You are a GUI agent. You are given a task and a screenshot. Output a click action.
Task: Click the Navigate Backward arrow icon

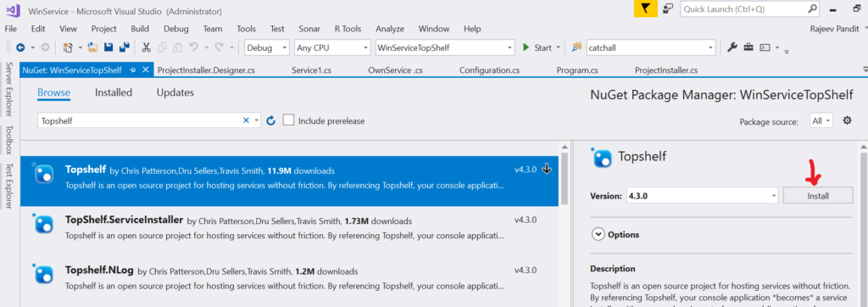point(21,47)
